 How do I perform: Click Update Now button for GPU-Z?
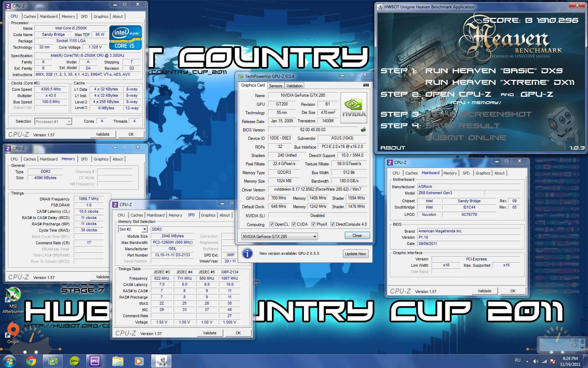tap(355, 254)
